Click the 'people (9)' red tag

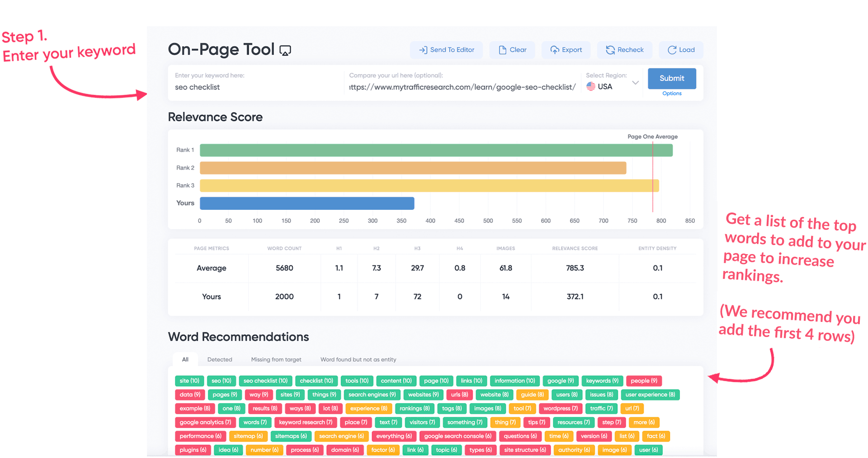[x=644, y=381]
